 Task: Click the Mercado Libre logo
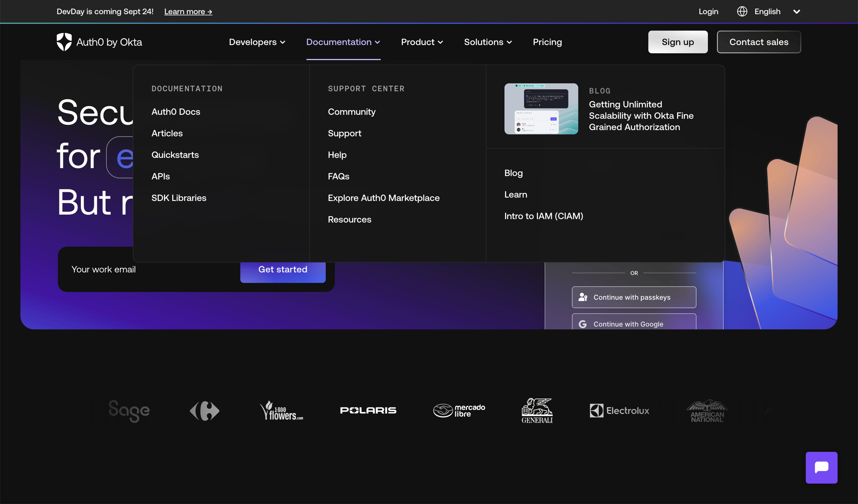[x=459, y=411]
